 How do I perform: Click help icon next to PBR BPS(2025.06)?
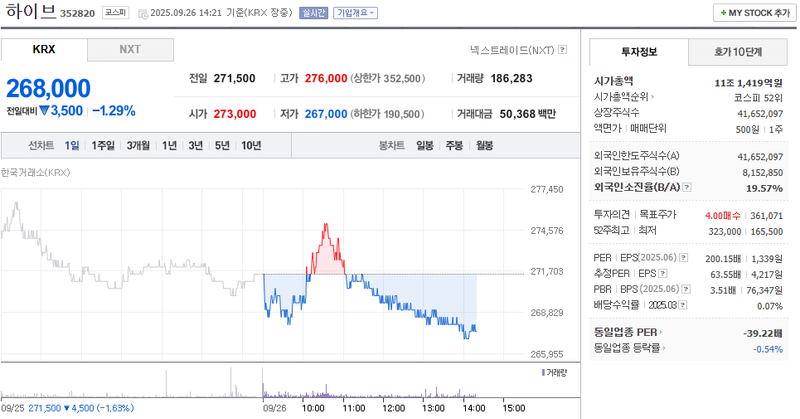coord(686,289)
